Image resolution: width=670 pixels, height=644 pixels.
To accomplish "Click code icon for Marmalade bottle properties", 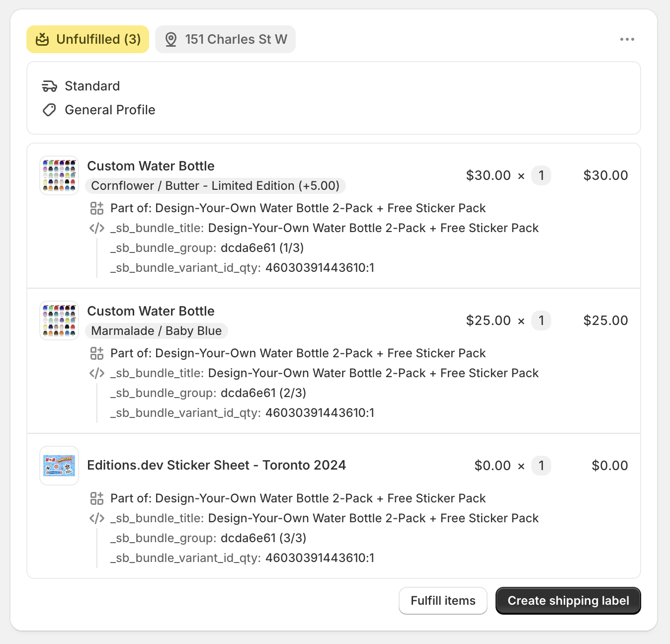I will [97, 373].
